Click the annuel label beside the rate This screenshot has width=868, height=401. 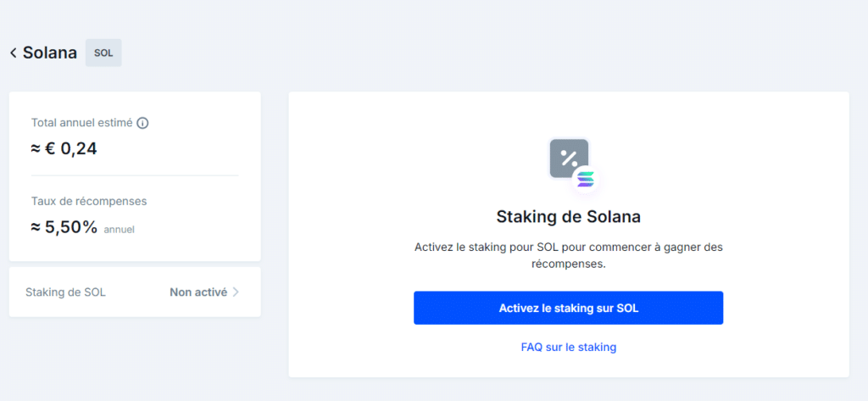pyautogui.click(x=119, y=229)
